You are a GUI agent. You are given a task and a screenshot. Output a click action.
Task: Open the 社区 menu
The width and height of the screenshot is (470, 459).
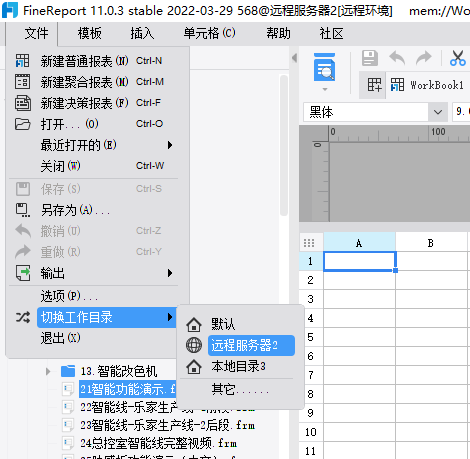click(x=331, y=33)
